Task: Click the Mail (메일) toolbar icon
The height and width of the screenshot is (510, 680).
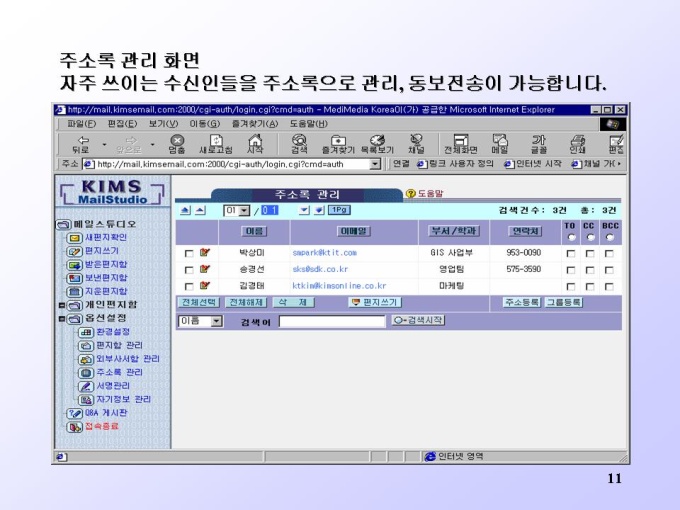Action: [x=500, y=144]
